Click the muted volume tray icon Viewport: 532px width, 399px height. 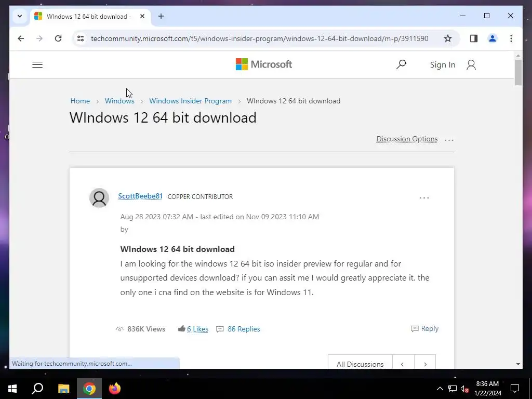tap(464, 389)
